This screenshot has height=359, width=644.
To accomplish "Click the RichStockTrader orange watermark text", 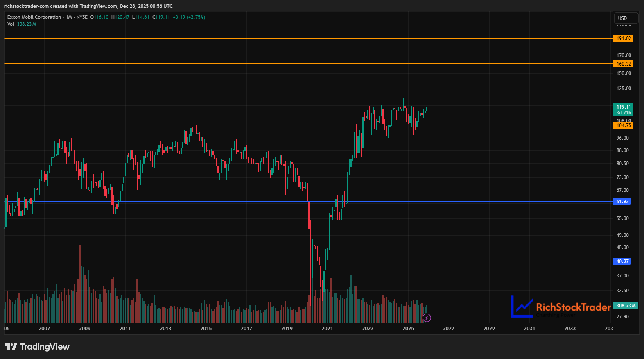I will tap(573, 307).
